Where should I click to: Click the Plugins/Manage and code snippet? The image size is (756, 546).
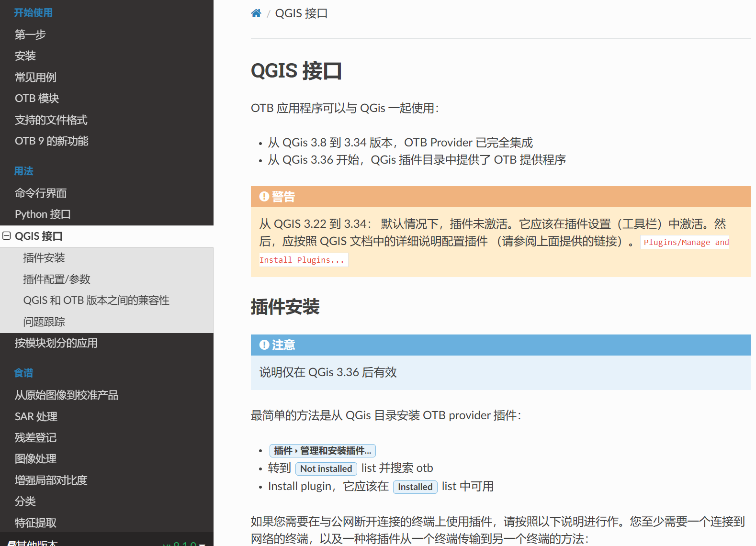pyautogui.click(x=686, y=242)
